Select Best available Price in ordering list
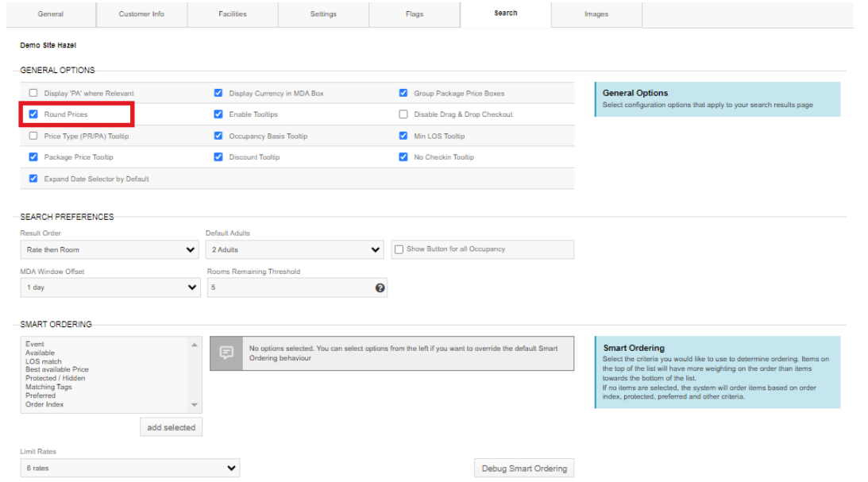The height and width of the screenshot is (482, 868). (57, 370)
